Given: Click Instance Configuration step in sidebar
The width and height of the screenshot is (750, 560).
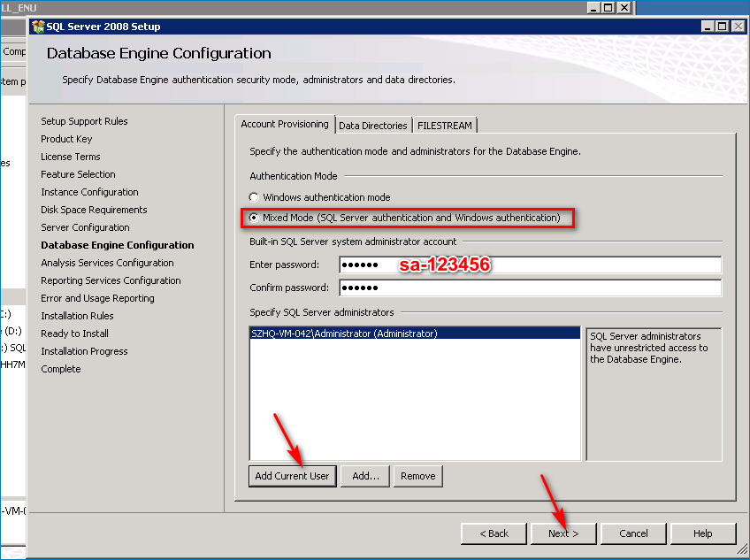Looking at the screenshot, I should click(89, 192).
